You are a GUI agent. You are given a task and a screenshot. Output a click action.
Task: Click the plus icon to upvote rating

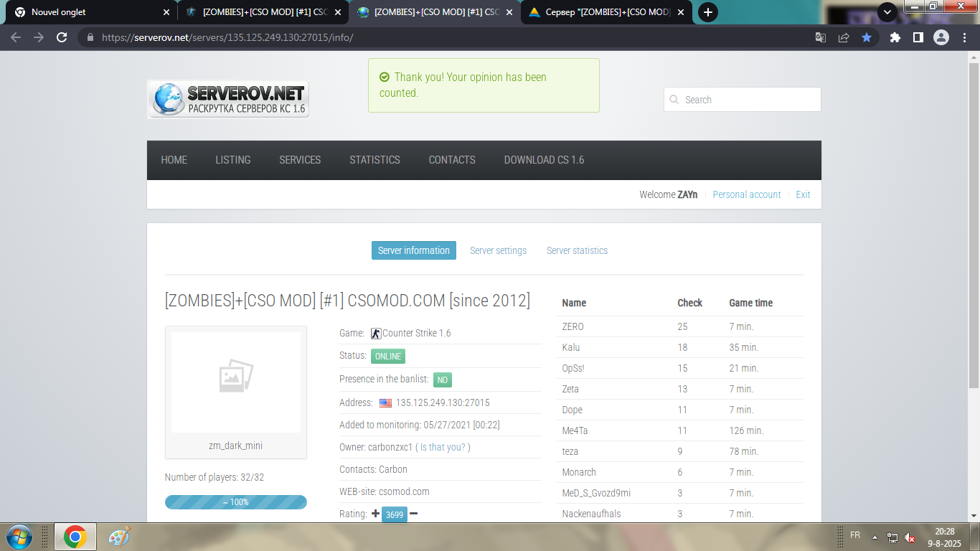(x=375, y=514)
